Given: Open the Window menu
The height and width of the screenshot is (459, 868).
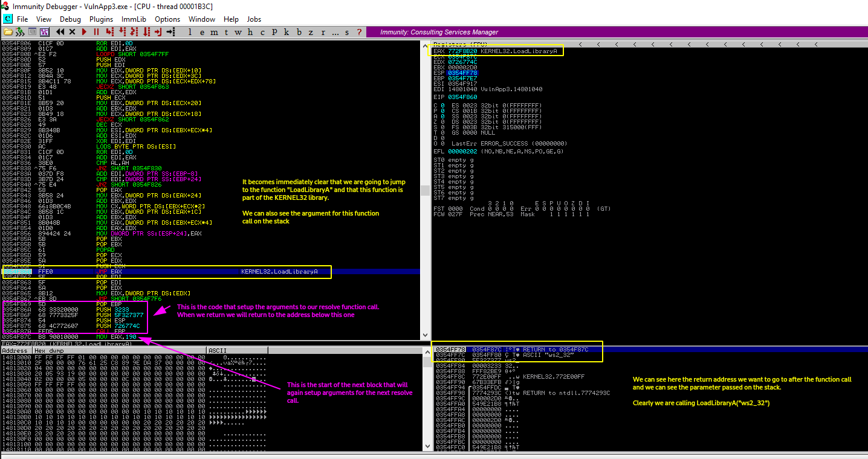Looking at the screenshot, I should click(202, 19).
